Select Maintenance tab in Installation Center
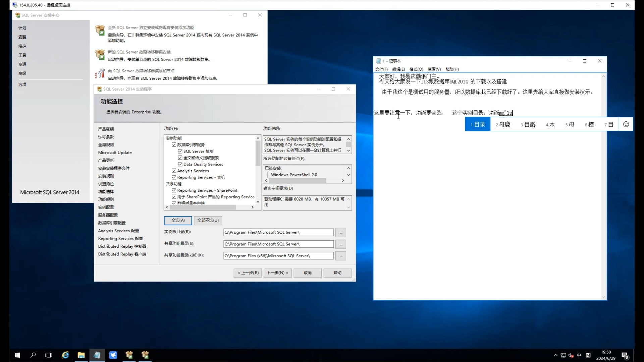Screen dimensions: 644x362 [x=22, y=46]
